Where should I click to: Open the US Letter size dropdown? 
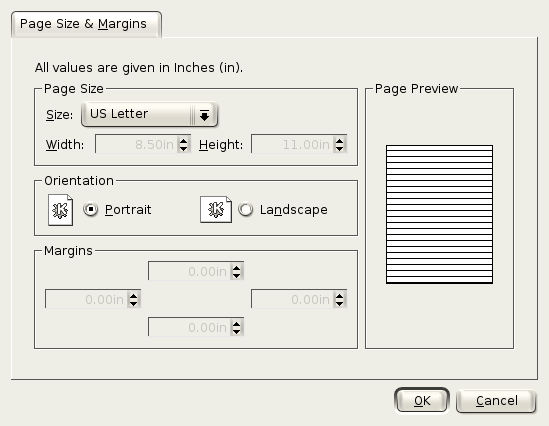pyautogui.click(x=150, y=114)
